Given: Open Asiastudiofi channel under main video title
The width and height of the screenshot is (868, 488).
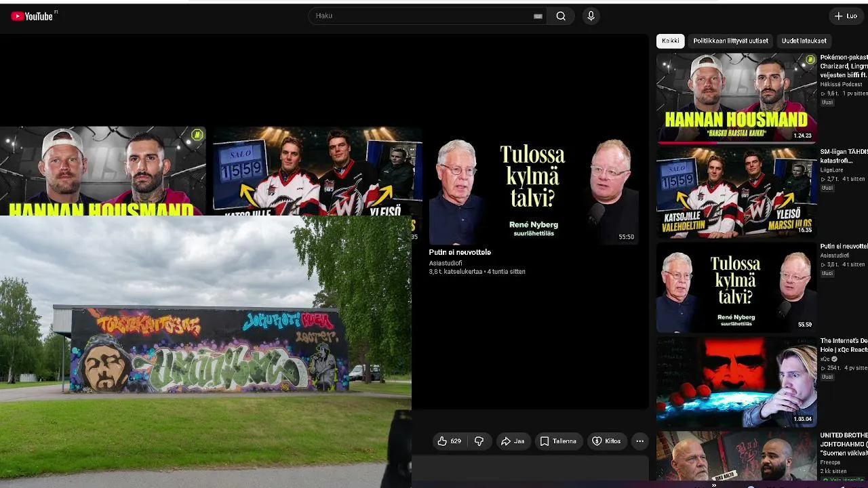Looking at the screenshot, I should tap(446, 263).
